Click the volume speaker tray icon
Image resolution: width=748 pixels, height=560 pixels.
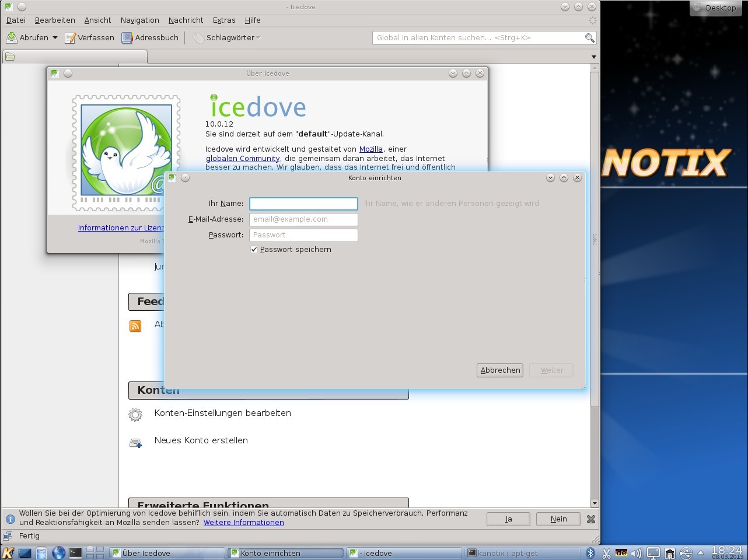click(x=637, y=553)
